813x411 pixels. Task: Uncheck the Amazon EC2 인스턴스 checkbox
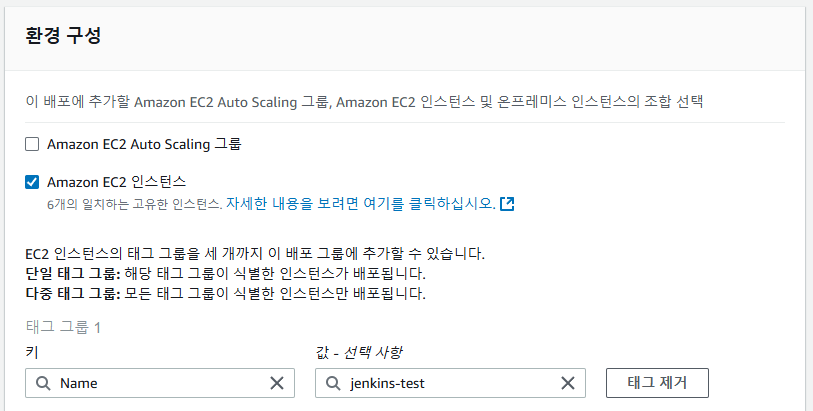pos(32,182)
